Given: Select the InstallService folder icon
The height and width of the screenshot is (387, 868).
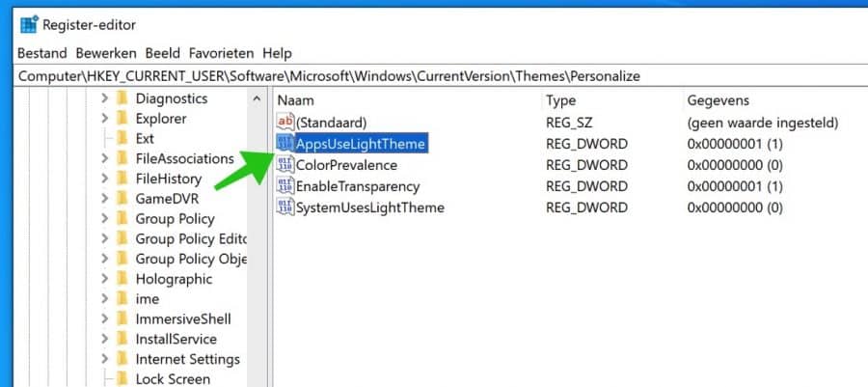Looking at the screenshot, I should tap(122, 339).
